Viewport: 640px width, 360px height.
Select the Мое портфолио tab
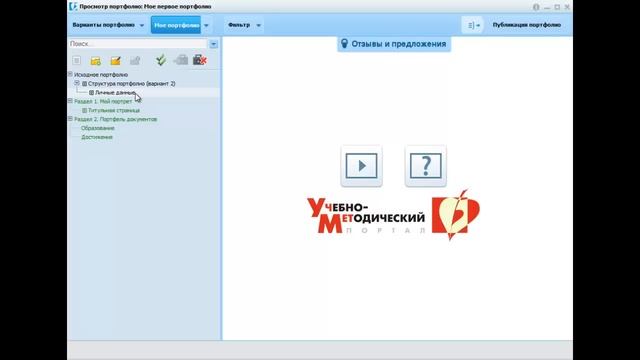tap(176, 25)
